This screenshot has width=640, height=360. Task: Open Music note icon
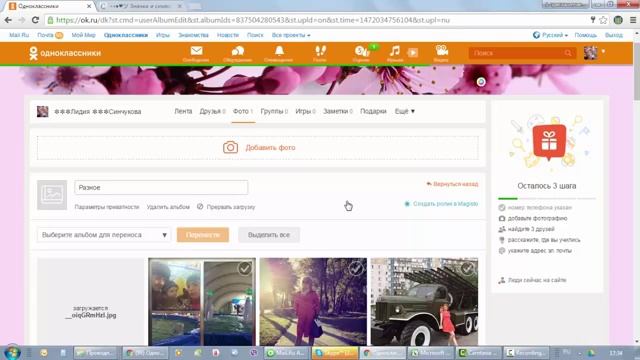point(395,51)
